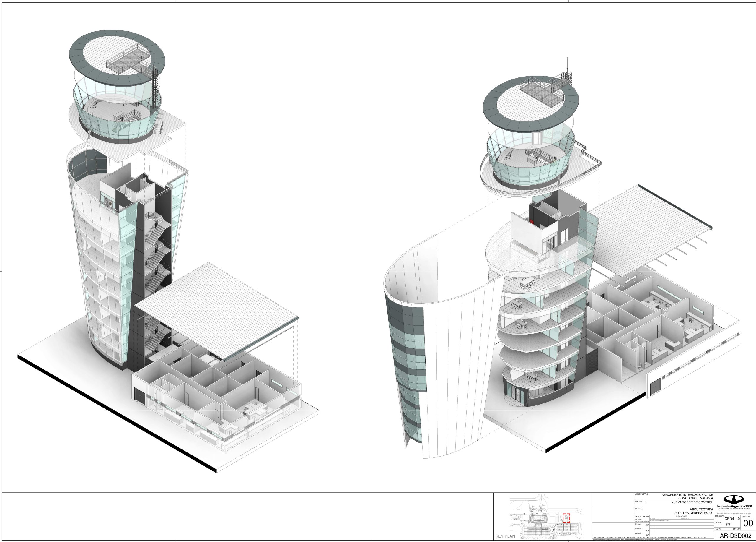Viewport: 756px width, 542px height.
Task: Click the S/E scale value
Action: (728, 525)
